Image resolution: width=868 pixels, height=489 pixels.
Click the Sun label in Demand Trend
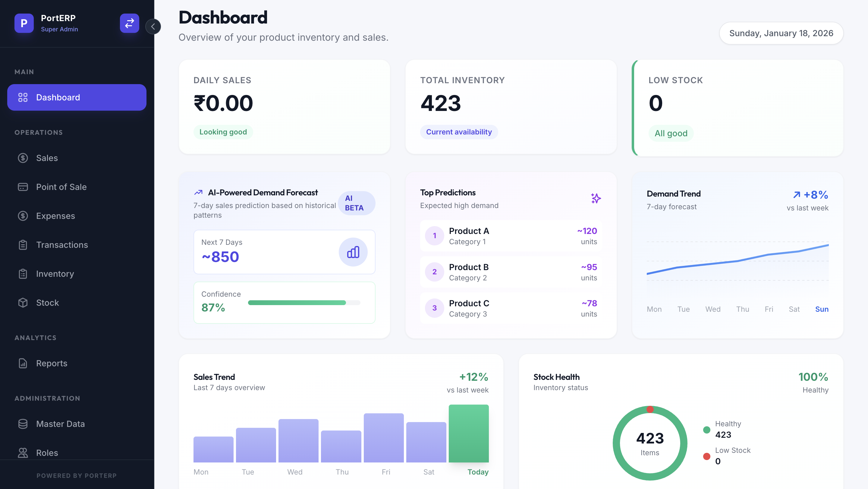(822, 309)
